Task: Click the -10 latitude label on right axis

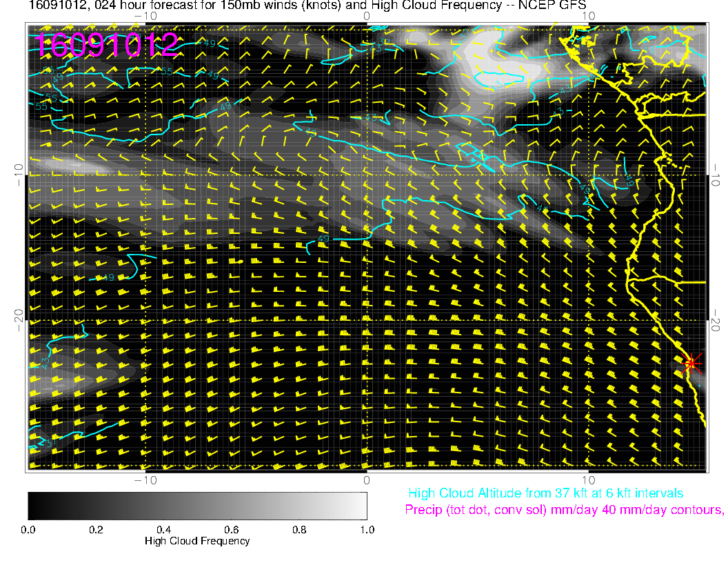Action: (715, 175)
